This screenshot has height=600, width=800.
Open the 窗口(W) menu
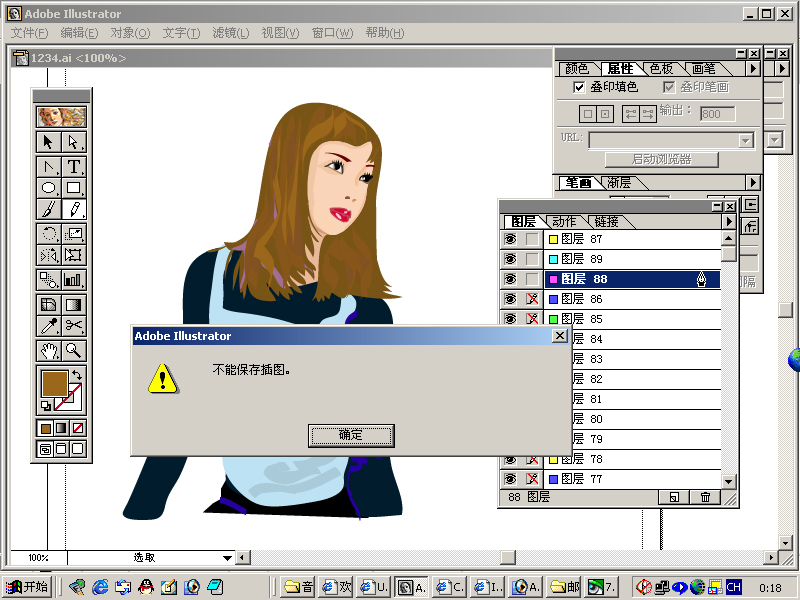click(332, 33)
